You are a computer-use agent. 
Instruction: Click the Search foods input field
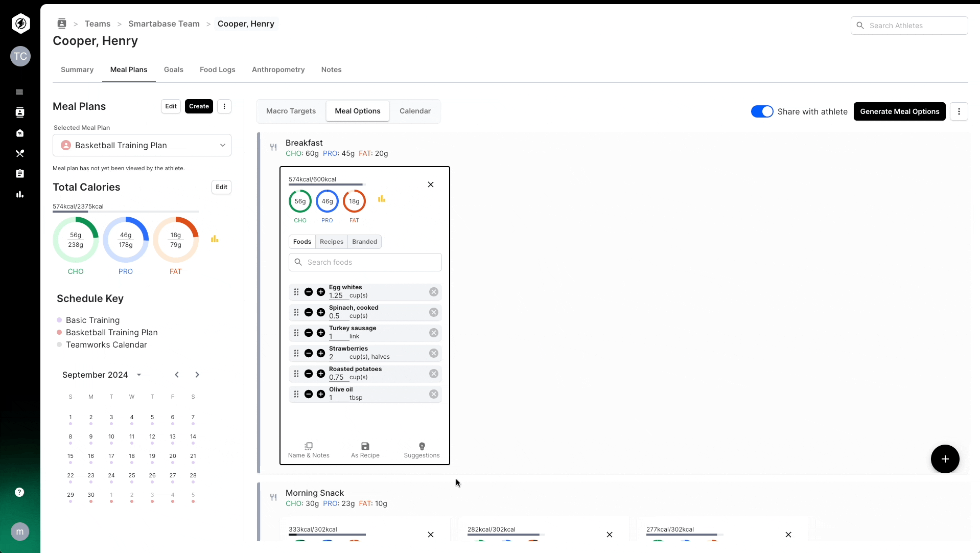coord(365,262)
